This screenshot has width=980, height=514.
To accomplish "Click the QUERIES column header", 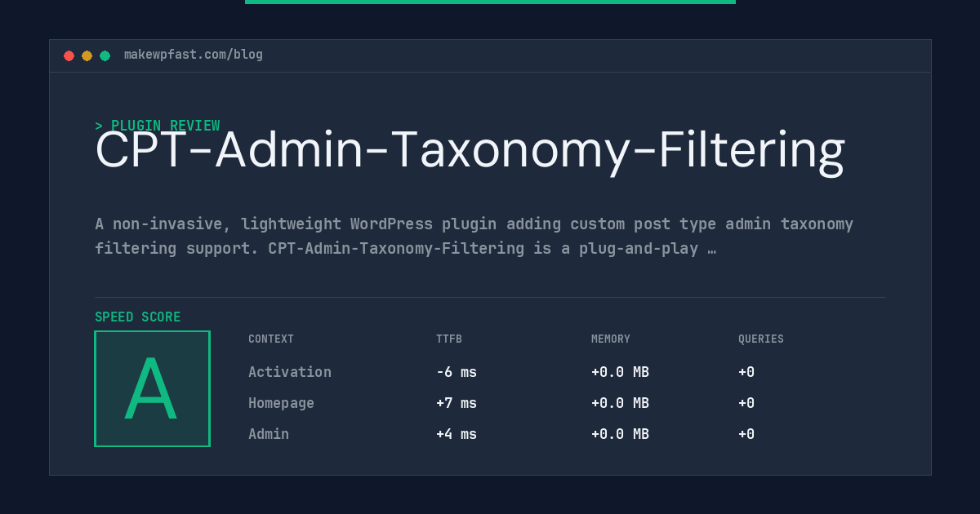I will (761, 339).
